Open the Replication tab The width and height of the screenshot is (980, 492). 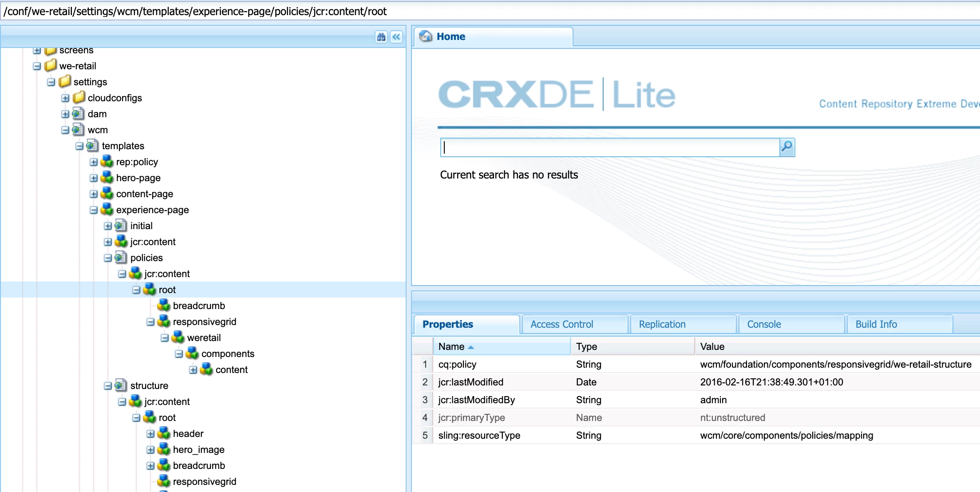662,324
